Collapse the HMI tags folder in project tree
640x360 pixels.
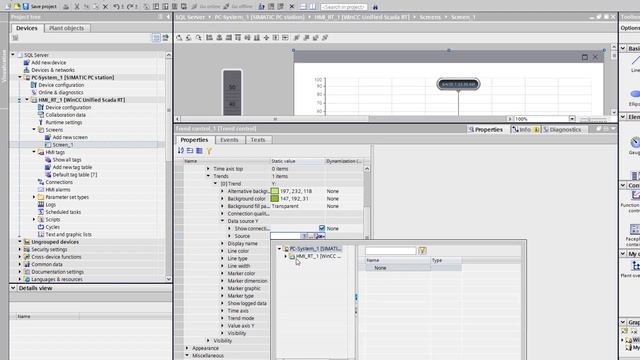pyautogui.click(x=34, y=152)
